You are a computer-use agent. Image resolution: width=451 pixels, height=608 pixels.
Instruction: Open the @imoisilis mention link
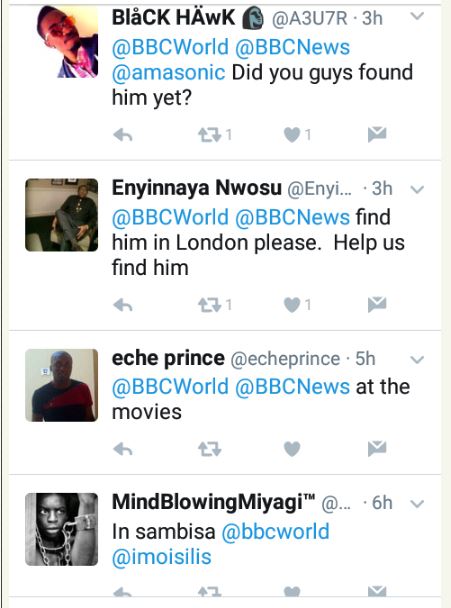(161, 557)
